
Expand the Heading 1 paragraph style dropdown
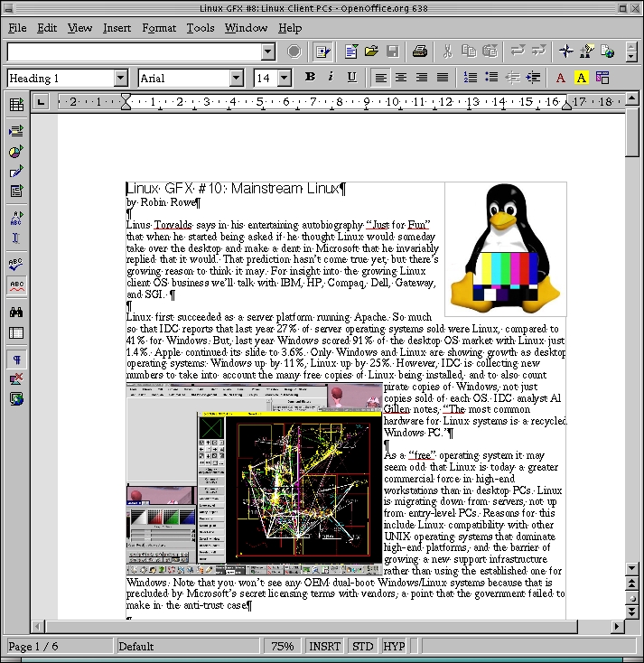[x=121, y=79]
